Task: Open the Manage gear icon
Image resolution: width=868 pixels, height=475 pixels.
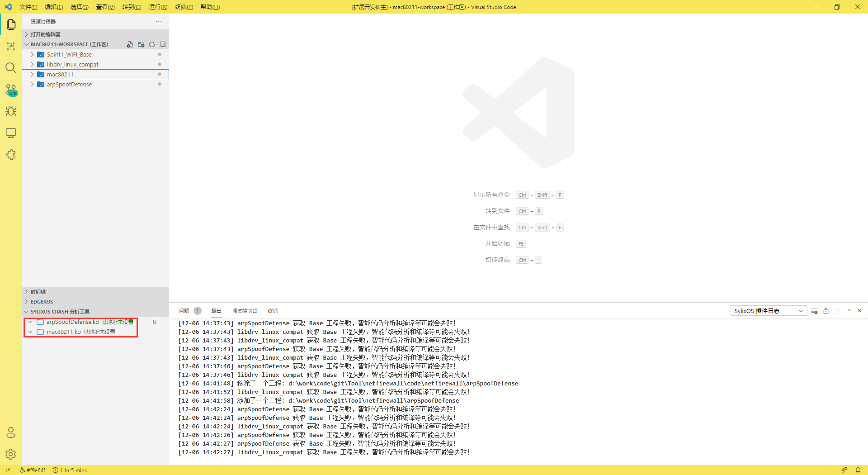Action: tap(11, 454)
